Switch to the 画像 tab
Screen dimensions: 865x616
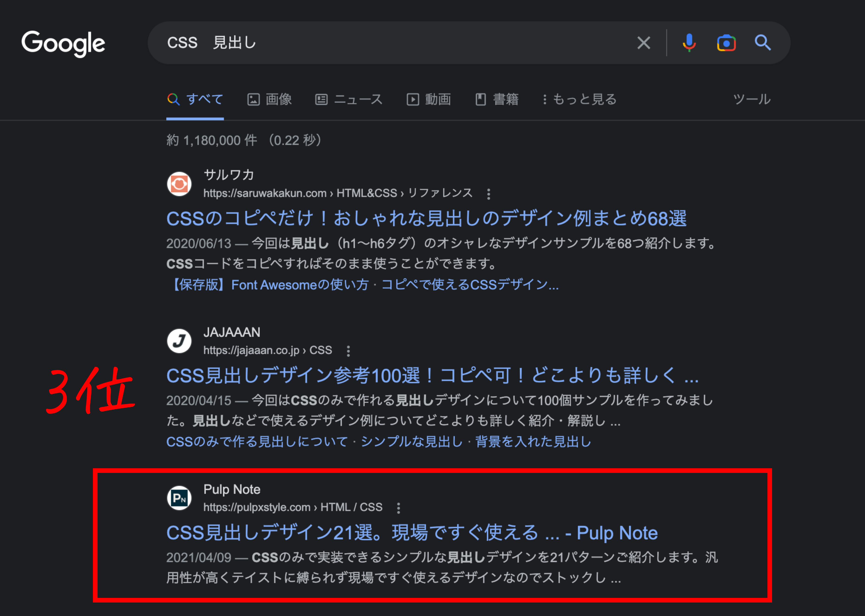coord(270,99)
